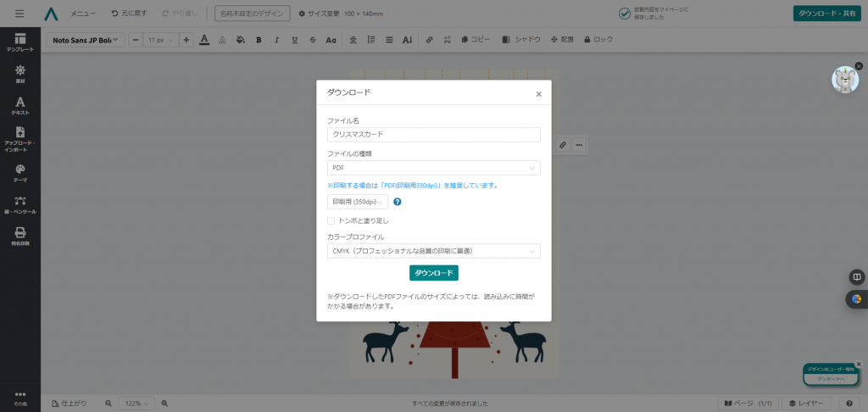Click the zoom out magnifier icon

[108, 404]
